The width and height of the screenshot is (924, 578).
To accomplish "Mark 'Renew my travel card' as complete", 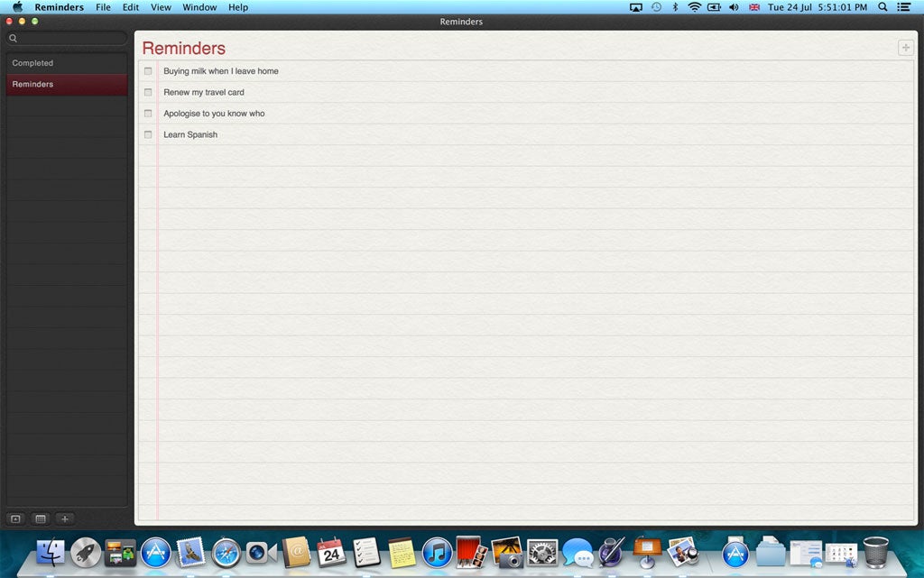I will (148, 92).
